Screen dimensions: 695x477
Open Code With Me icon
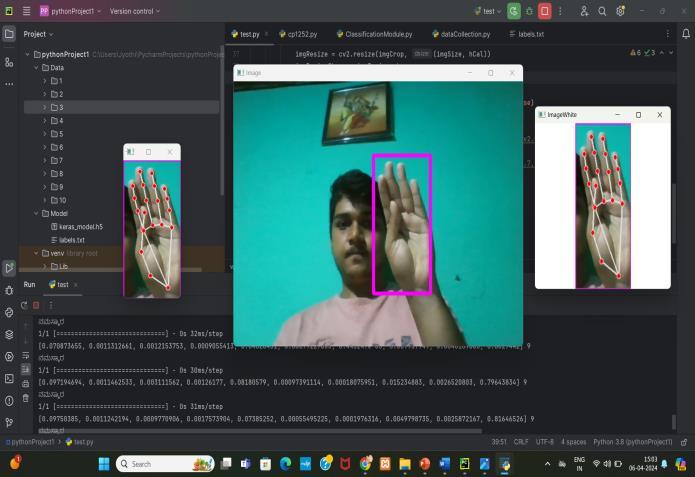(x=585, y=11)
